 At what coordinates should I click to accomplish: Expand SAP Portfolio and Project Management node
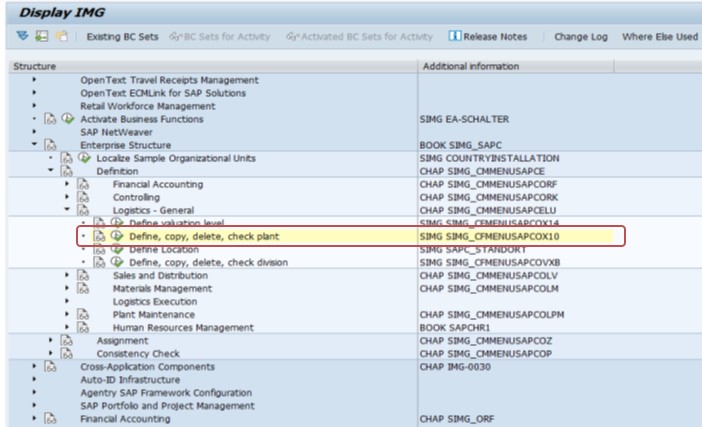click(x=34, y=405)
